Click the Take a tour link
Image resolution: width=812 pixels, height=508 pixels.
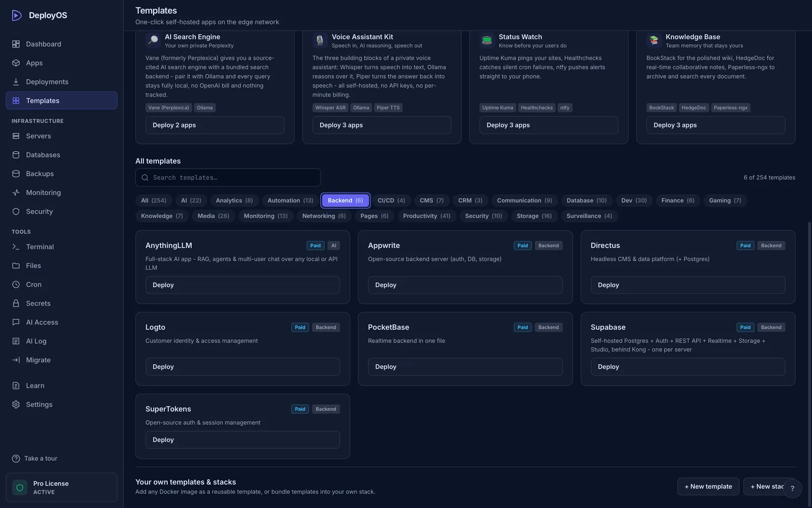click(41, 459)
